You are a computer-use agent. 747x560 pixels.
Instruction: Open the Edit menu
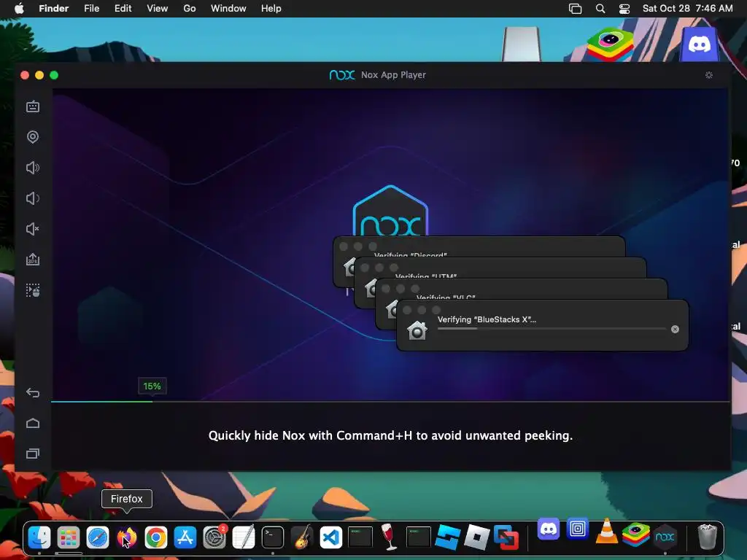[x=123, y=9]
